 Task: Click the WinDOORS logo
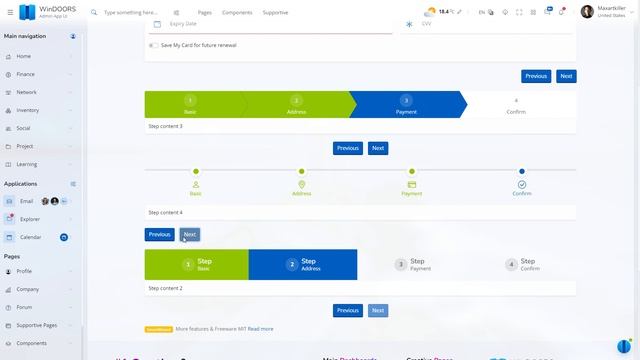tap(27, 12)
